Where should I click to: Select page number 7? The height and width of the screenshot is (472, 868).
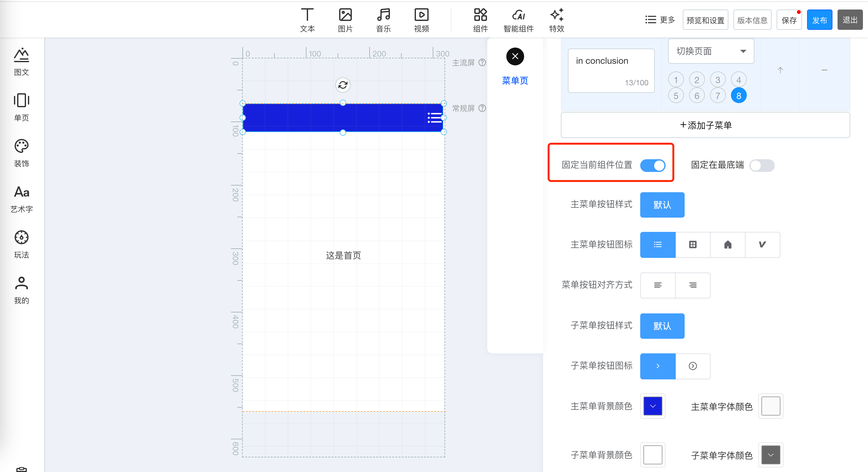point(717,96)
